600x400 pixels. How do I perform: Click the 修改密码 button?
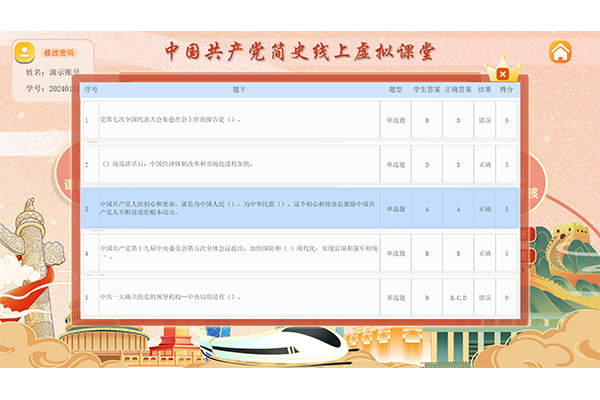point(59,53)
